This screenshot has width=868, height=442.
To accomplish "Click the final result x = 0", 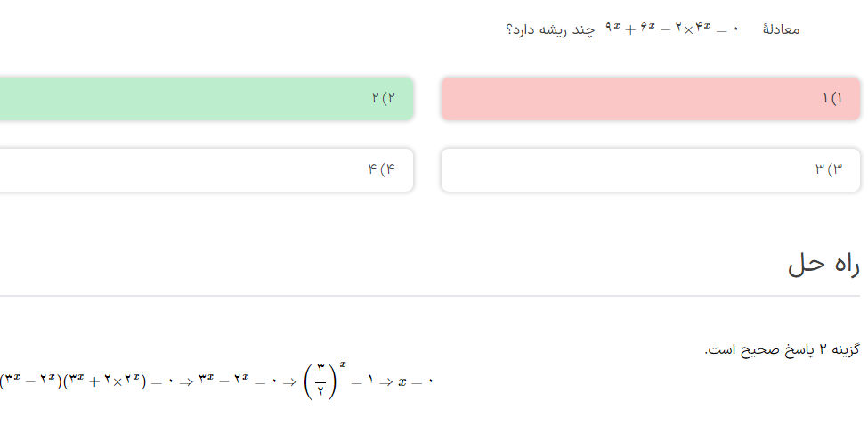I will (416, 381).
